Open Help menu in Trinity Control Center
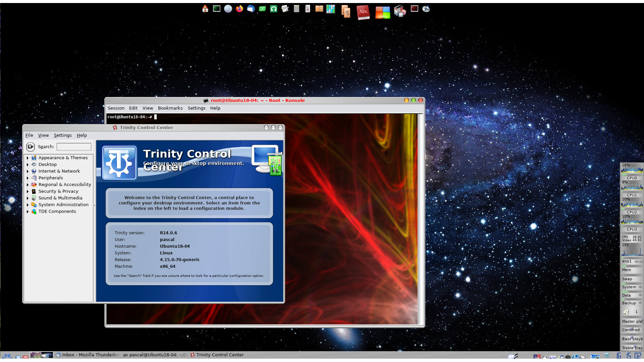The height and width of the screenshot is (362, 644). (82, 135)
